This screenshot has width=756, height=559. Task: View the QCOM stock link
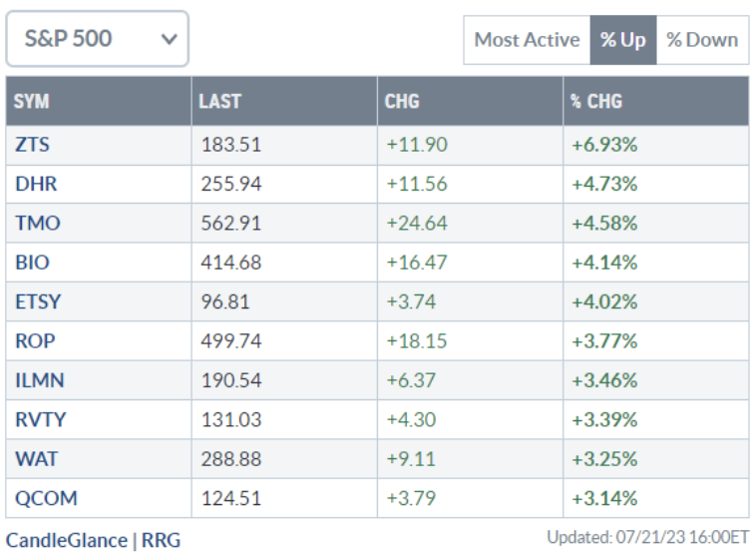click(x=46, y=498)
